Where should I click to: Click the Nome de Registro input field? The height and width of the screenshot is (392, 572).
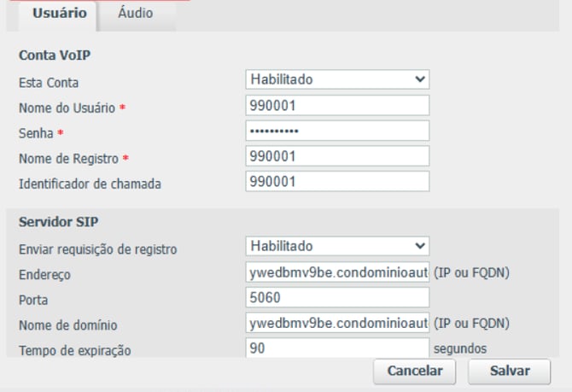click(337, 157)
